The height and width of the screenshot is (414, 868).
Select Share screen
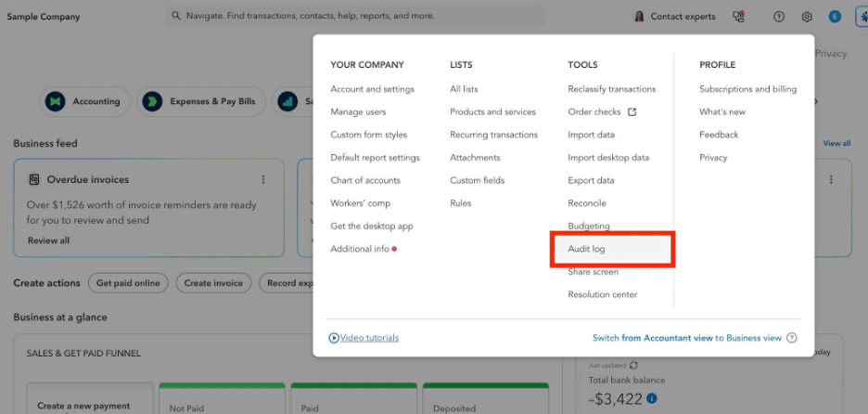click(x=593, y=272)
